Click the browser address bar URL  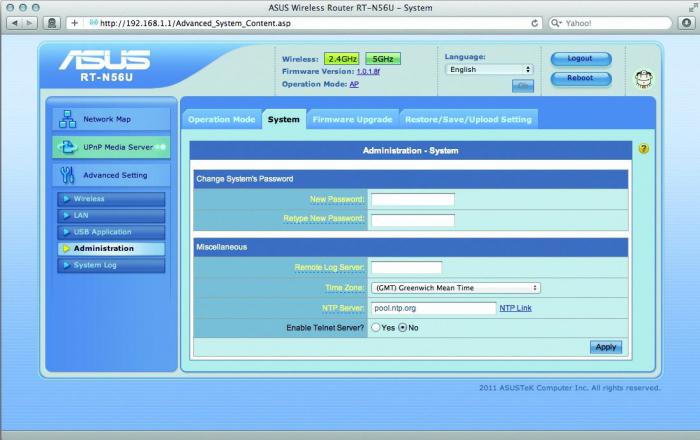coord(196,23)
